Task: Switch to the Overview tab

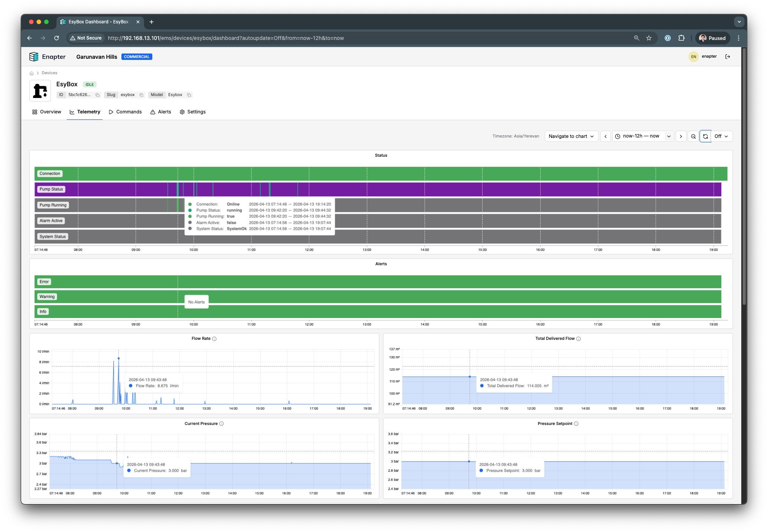Action: pos(47,112)
